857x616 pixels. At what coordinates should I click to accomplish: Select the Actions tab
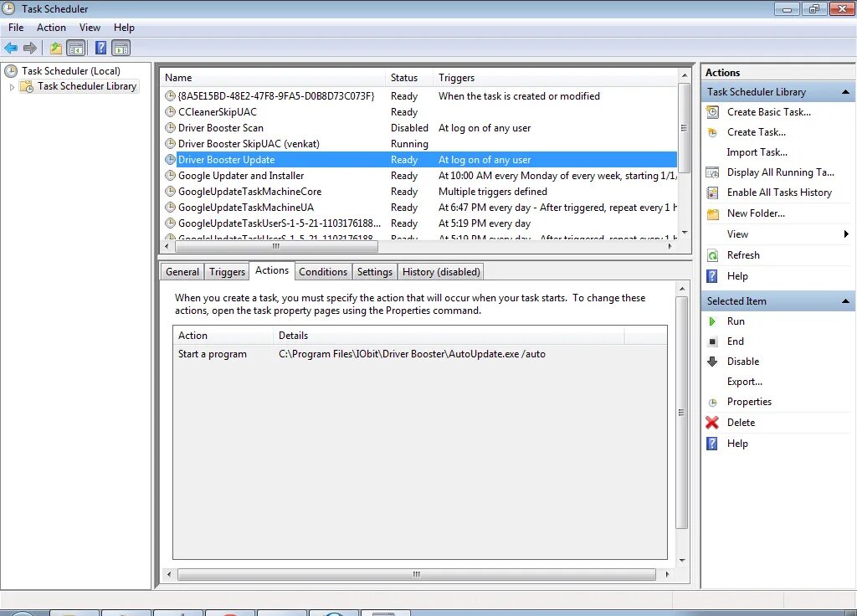(x=272, y=270)
